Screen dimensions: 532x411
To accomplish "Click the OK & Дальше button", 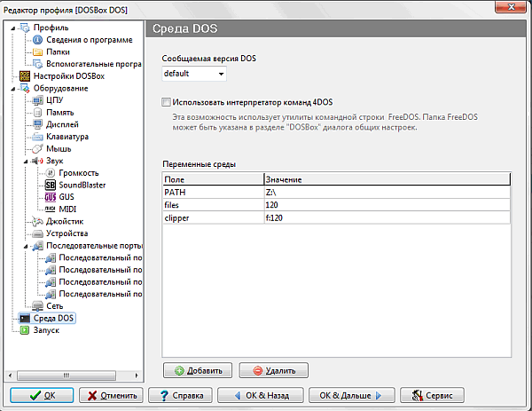I will [x=350, y=395].
